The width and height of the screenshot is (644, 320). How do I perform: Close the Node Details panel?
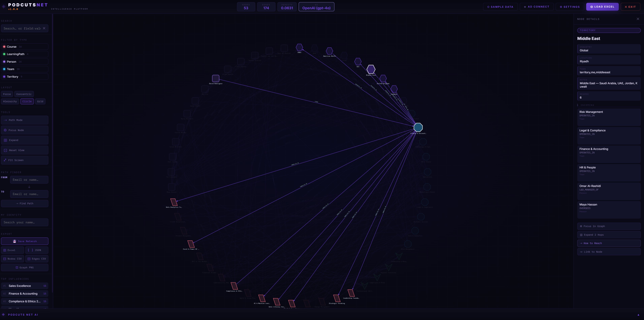tap(638, 19)
